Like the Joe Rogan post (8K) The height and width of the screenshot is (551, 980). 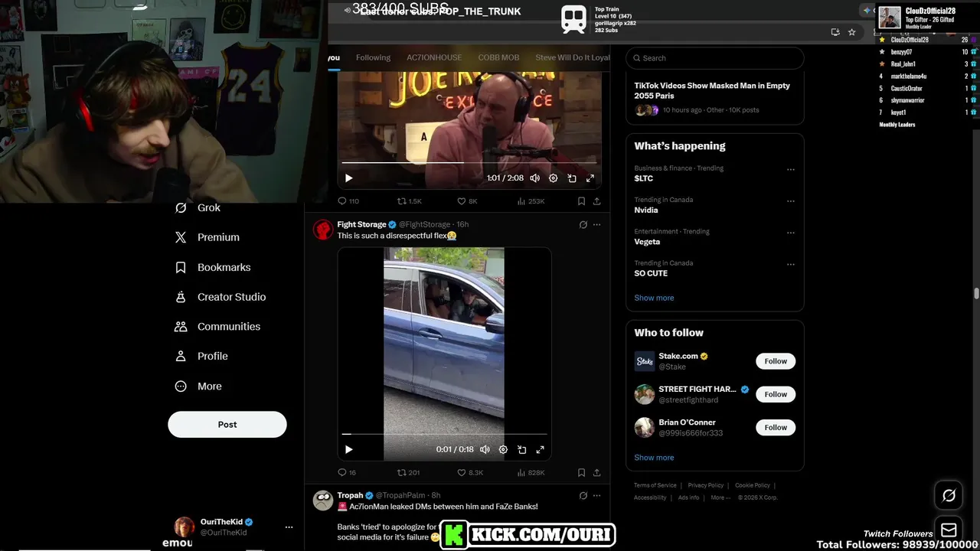click(x=467, y=201)
